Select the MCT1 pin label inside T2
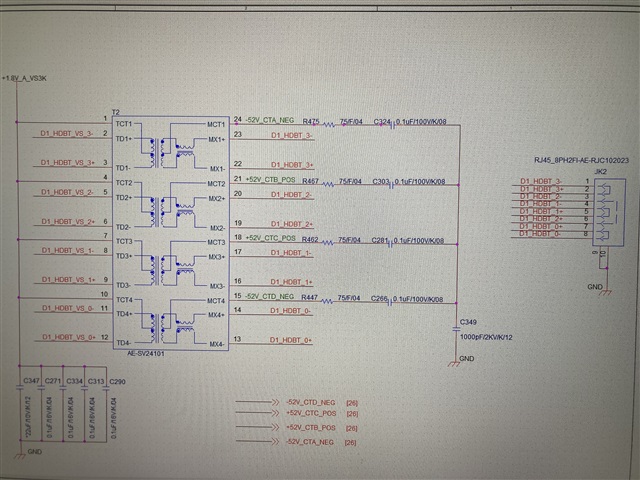This screenshot has width=640, height=480. point(216,124)
